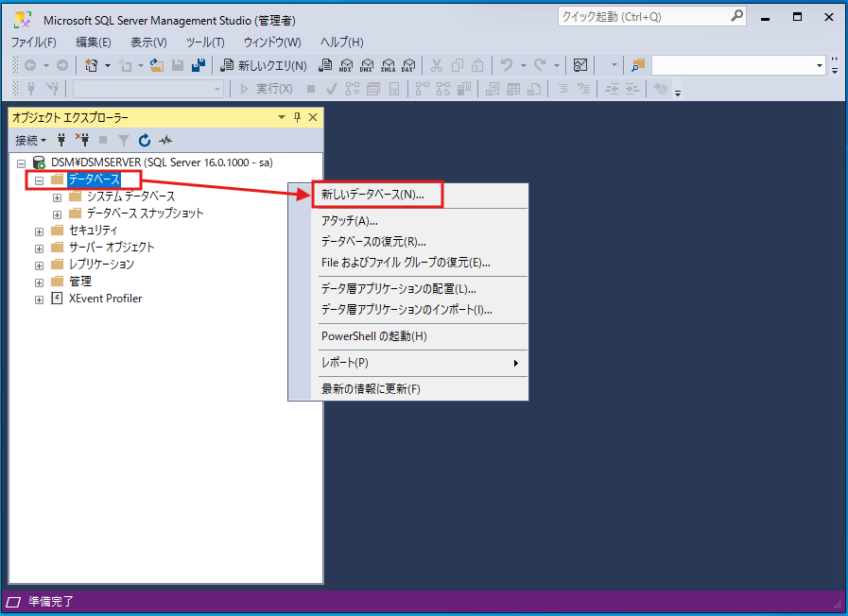848x616 pixels.
Task: Open the 編集(E) menu
Action: pyautogui.click(x=94, y=43)
